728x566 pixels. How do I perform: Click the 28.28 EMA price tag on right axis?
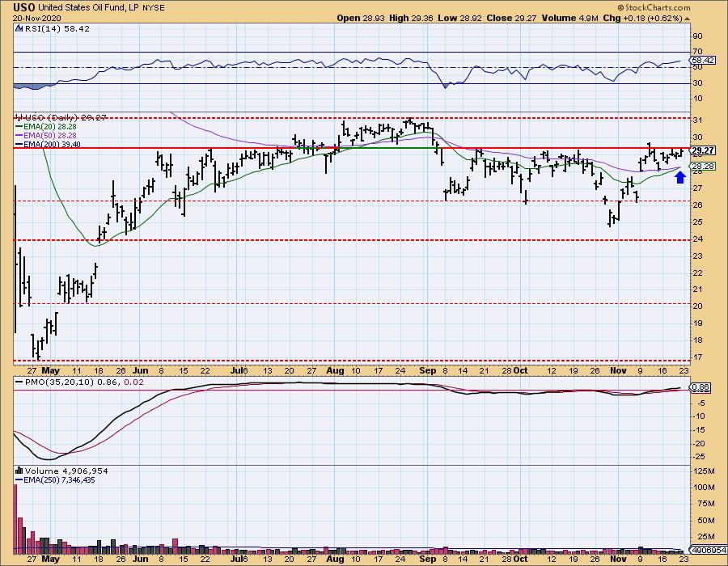tap(703, 166)
